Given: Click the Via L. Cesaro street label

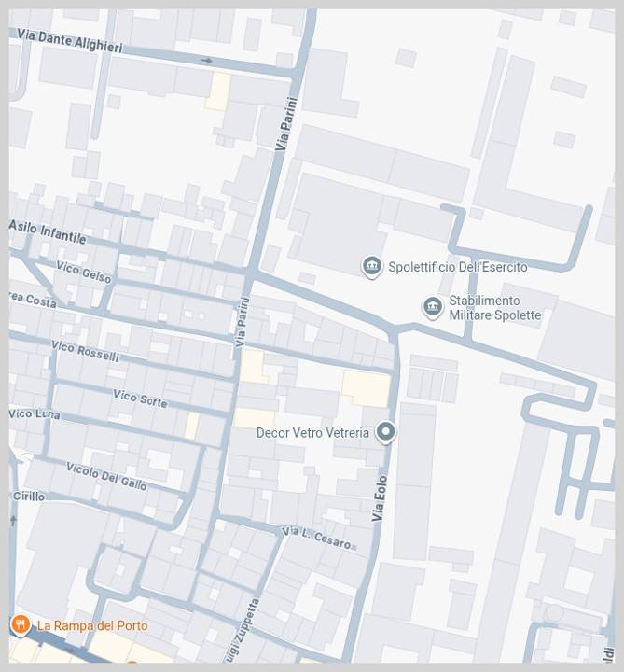Looking at the screenshot, I should pos(317,538).
